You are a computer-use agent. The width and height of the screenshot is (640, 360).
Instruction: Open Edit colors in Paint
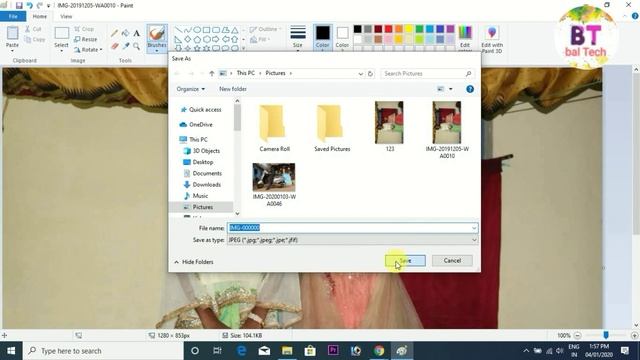pos(465,38)
